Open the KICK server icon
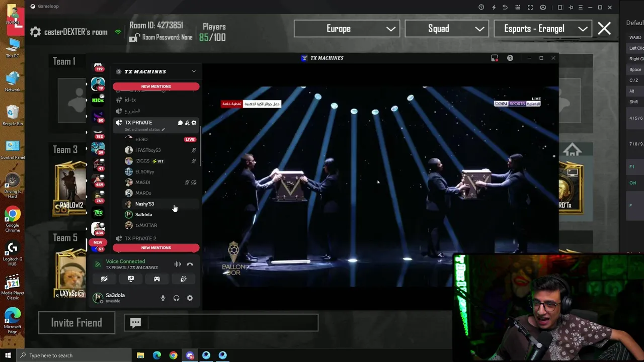Image resolution: width=644 pixels, height=362 pixels. coord(98,100)
